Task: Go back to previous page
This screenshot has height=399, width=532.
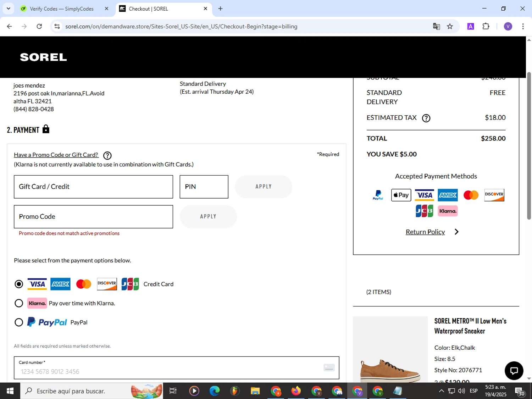Action: point(10,26)
